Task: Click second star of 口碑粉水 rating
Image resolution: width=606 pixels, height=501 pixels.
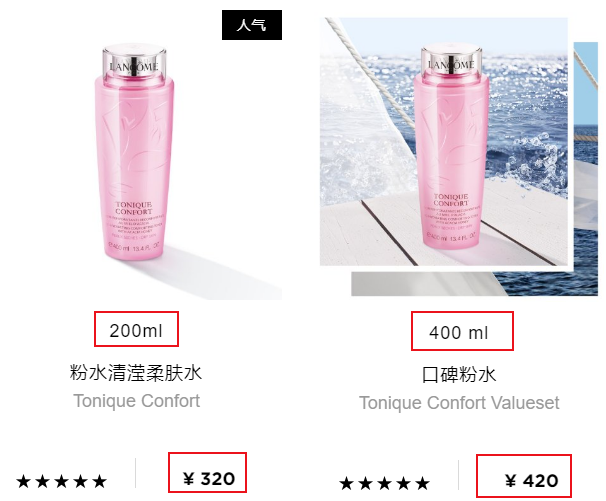Action: point(365,483)
